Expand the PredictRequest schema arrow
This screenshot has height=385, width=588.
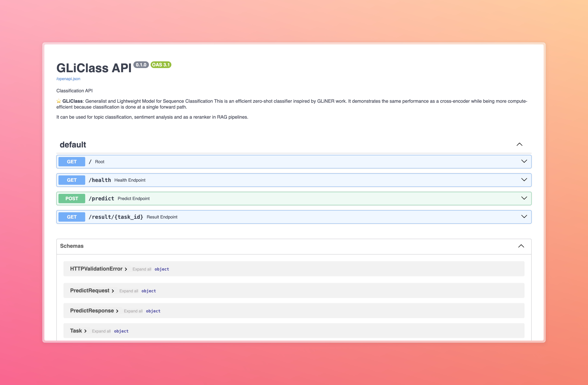click(x=113, y=291)
